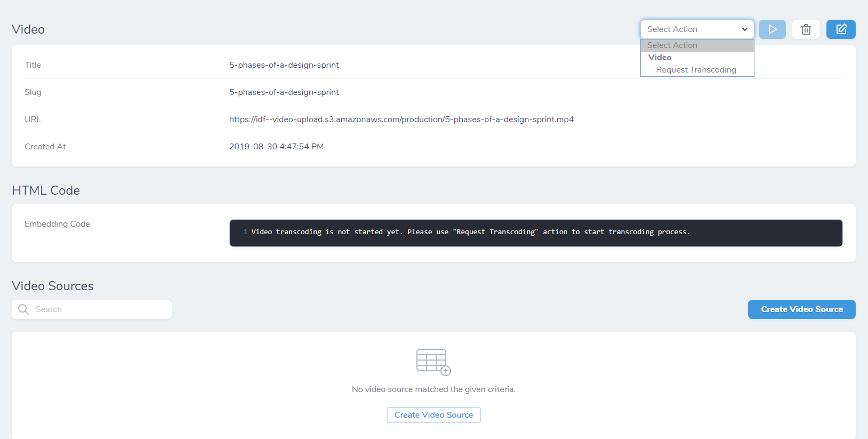Click the No video source matched message
The height and width of the screenshot is (439, 868).
coord(433,389)
